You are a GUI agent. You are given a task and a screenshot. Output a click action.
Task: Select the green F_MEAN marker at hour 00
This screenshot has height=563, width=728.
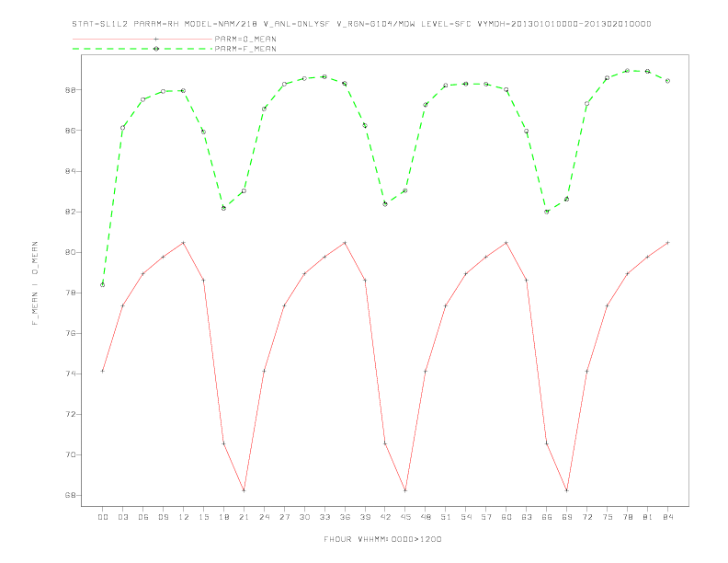click(103, 285)
